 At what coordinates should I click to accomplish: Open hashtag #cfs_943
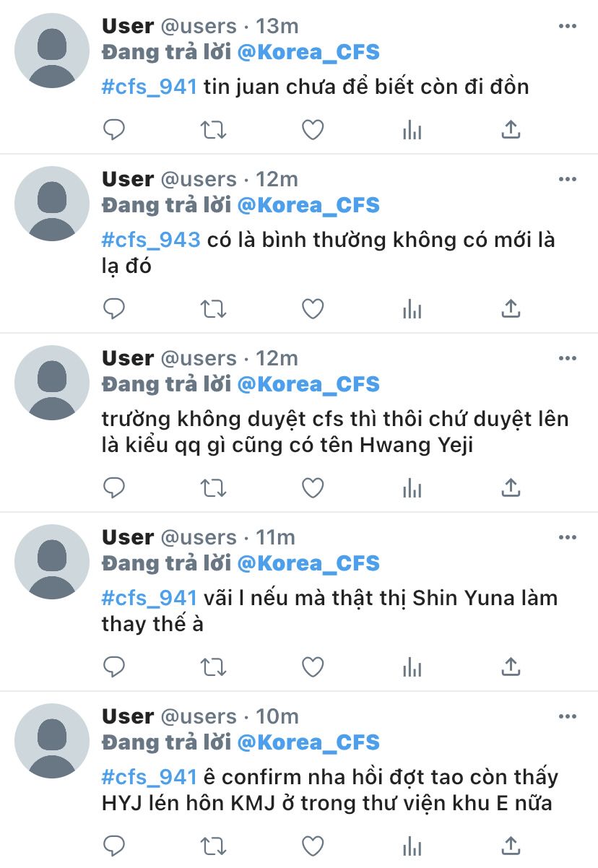pyautogui.click(x=151, y=240)
